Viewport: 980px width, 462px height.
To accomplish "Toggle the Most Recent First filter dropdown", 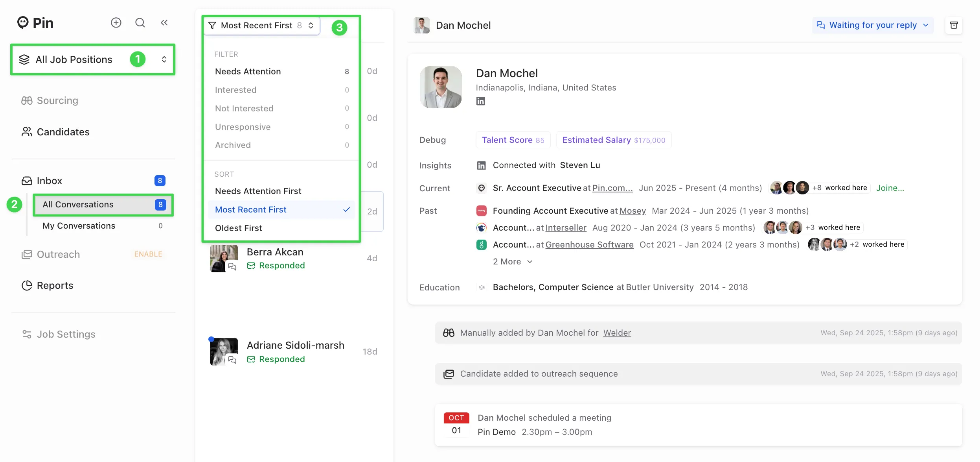I will [x=262, y=26].
